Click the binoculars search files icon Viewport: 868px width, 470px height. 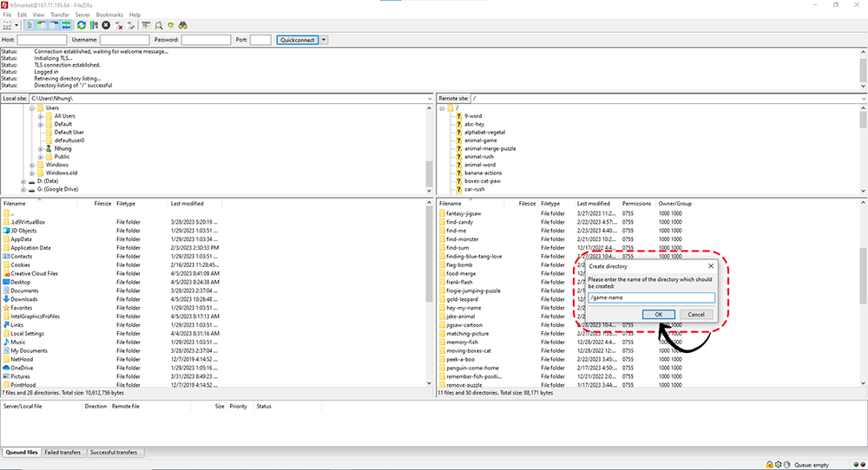tap(184, 25)
